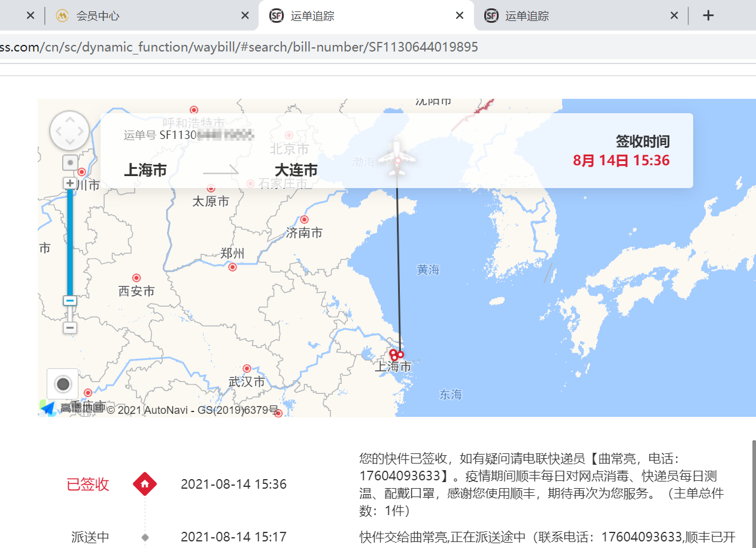
Task: Switch to the 会员中心 tab
Action: click(151, 16)
